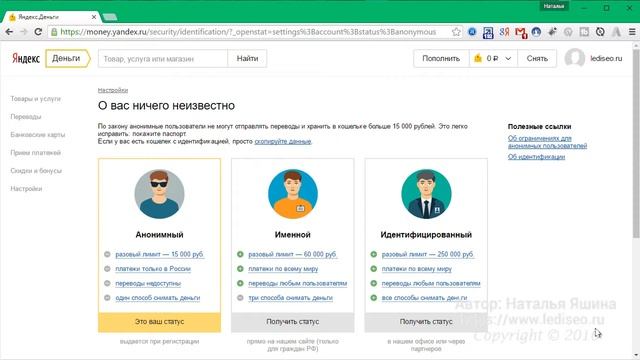
Task: Click the browser forward arrow
Action: pyautogui.click(x=24, y=32)
